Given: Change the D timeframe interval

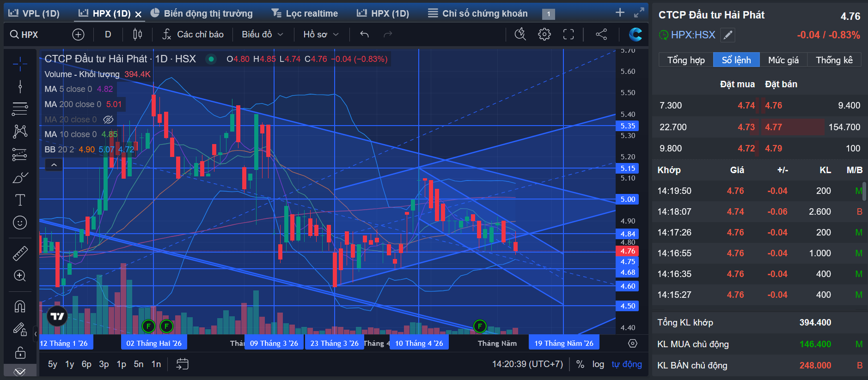Looking at the screenshot, I should pos(108,34).
